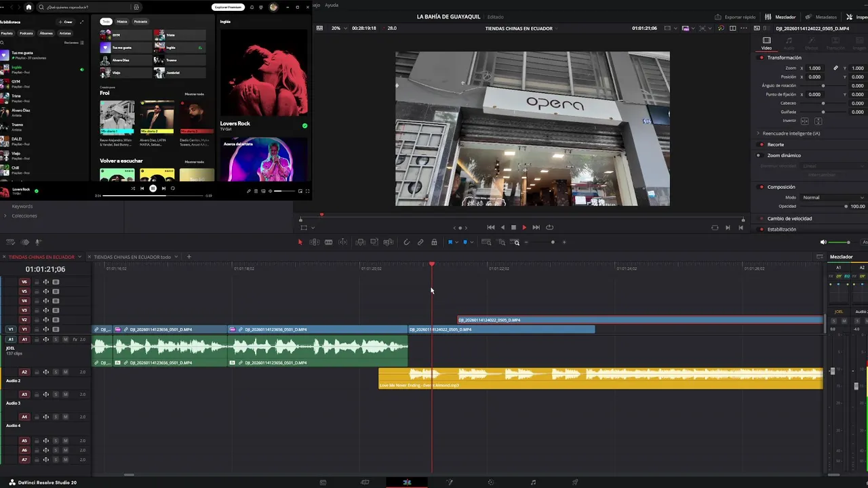Toggle shuffle in Spotify player
868x488 pixels.
[x=133, y=188]
